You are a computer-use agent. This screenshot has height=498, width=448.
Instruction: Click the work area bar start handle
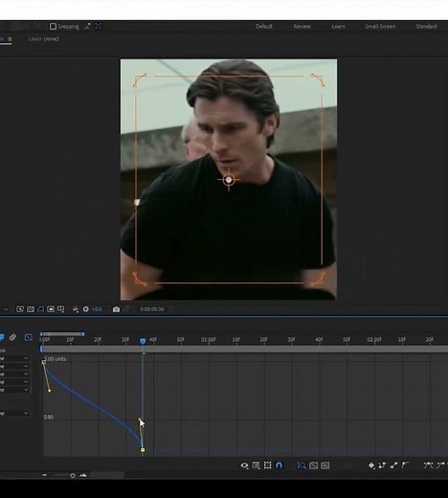click(41, 334)
